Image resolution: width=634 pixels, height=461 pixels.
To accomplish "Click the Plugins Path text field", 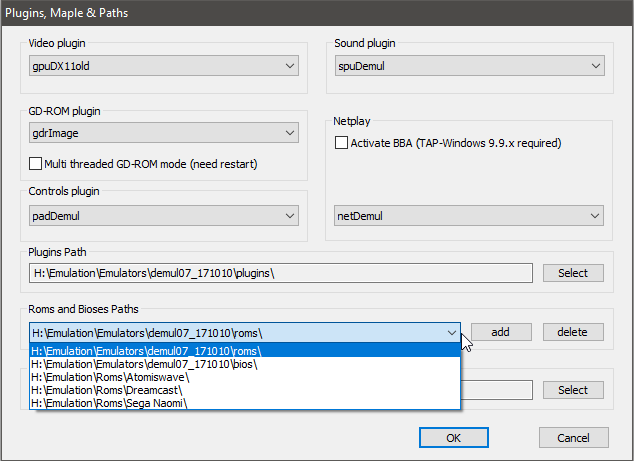I will click(x=281, y=273).
